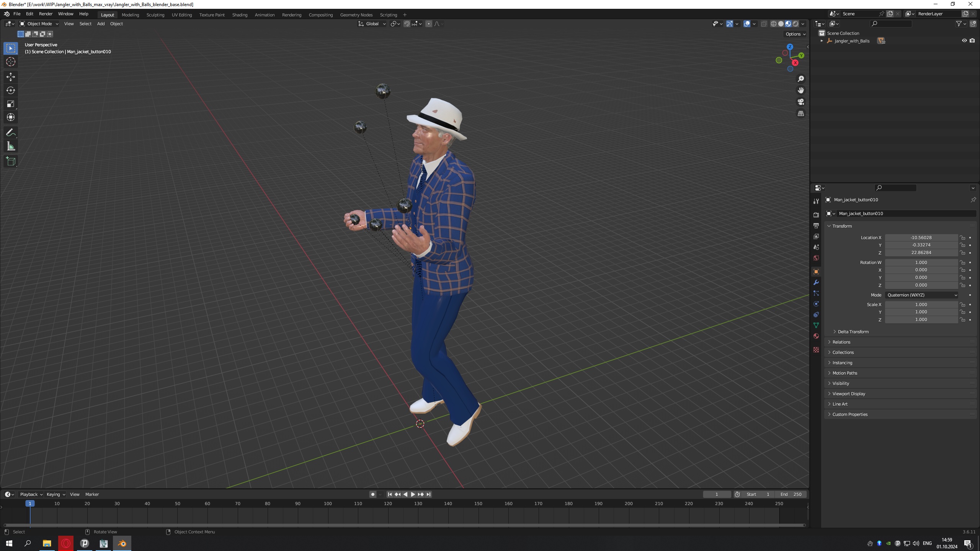Open the Texture properties checker tab
Viewport: 980px width, 551px height.
coord(816,350)
